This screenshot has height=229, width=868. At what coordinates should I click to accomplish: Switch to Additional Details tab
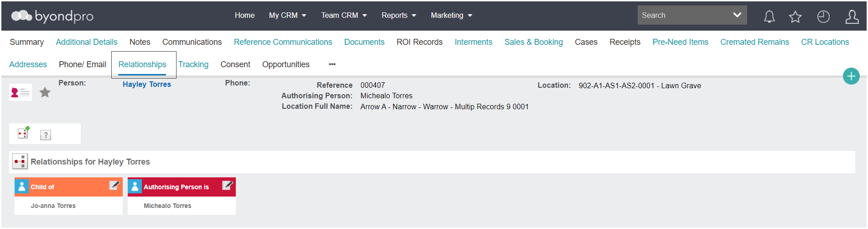(x=87, y=42)
